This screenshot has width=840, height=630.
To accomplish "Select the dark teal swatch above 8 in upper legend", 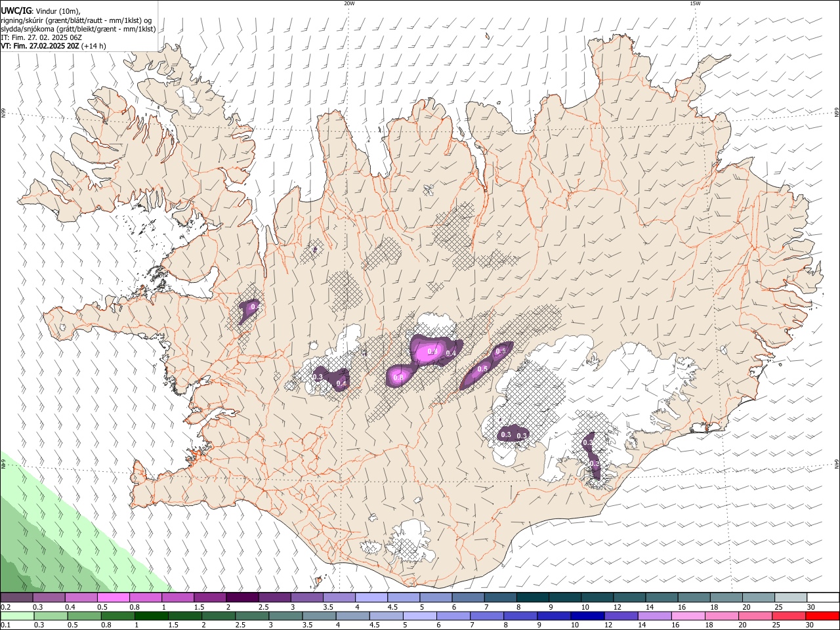I will [532, 597].
